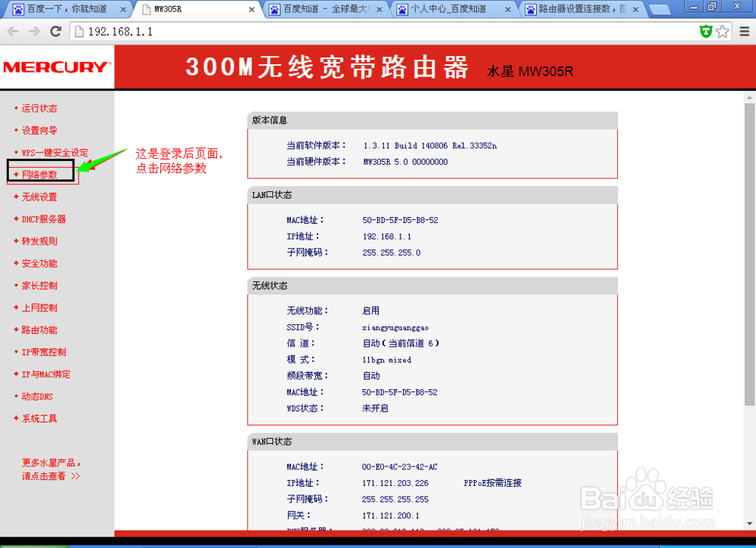Click the forward navigation arrow
This screenshot has height=548, width=756.
point(33,32)
